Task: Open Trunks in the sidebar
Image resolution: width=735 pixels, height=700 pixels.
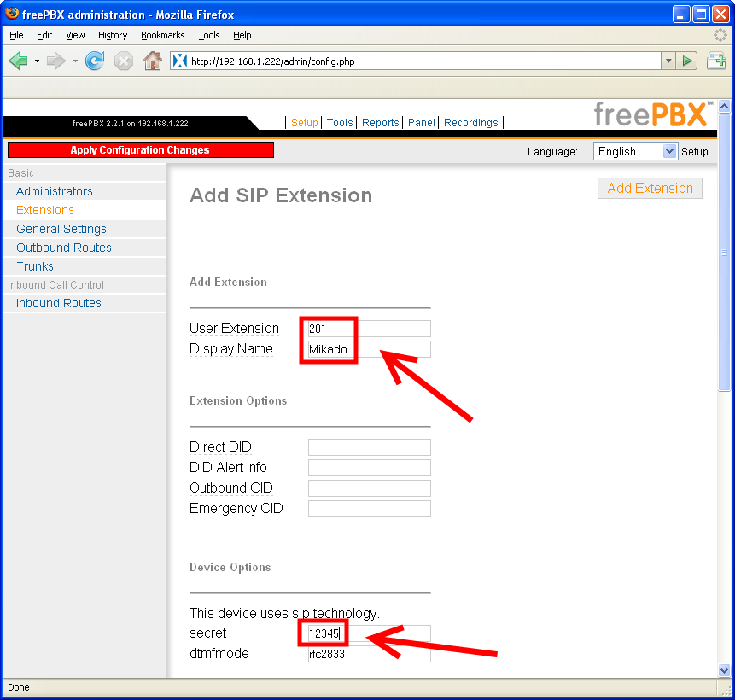Action: pyautogui.click(x=35, y=266)
